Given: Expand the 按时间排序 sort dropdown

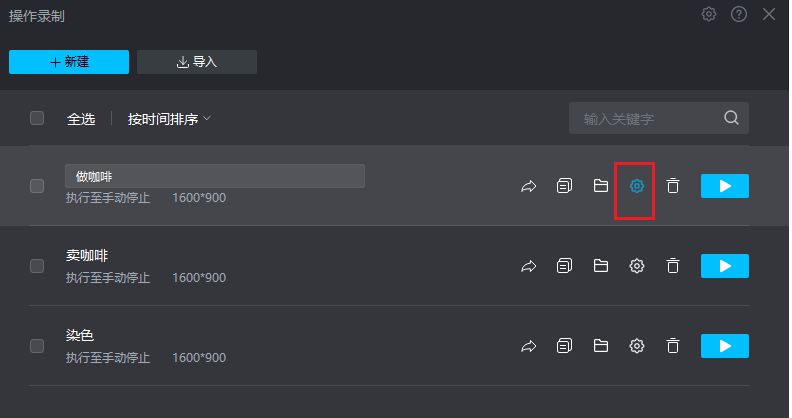Looking at the screenshot, I should 169,118.
